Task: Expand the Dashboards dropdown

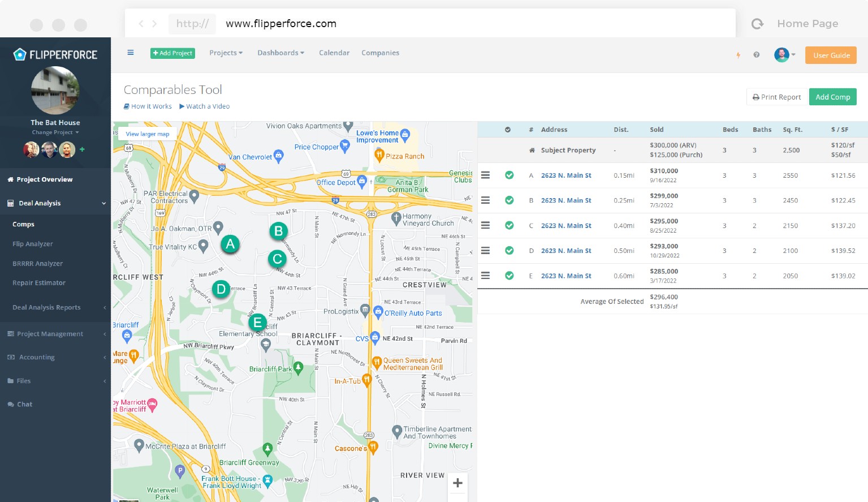Action: pyautogui.click(x=280, y=53)
